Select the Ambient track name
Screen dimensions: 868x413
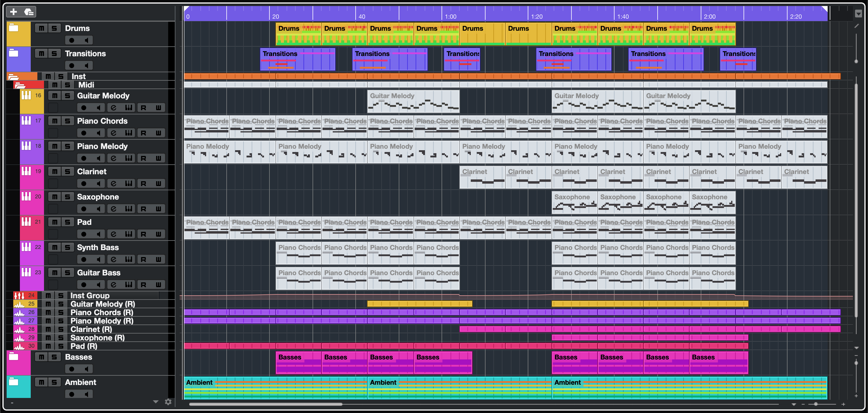point(80,382)
